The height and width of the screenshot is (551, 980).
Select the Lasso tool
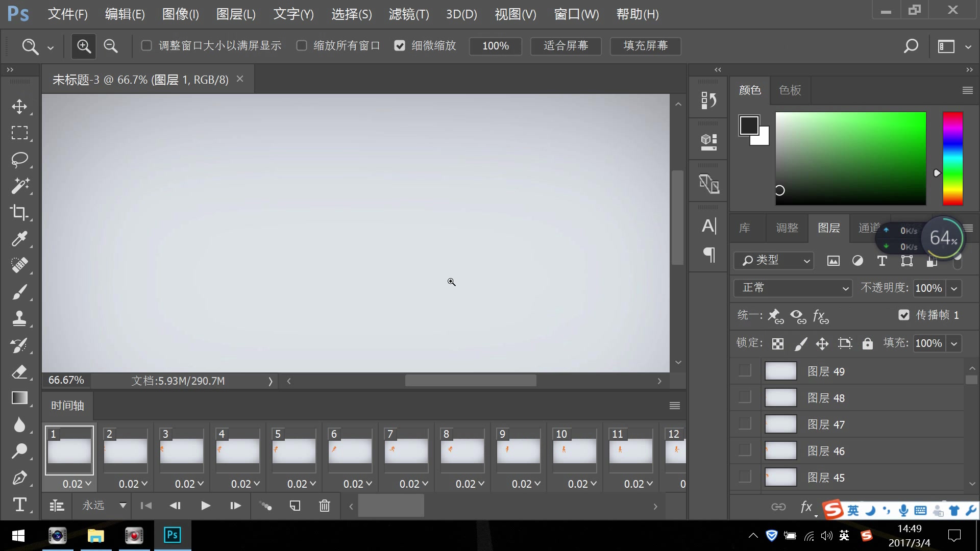pyautogui.click(x=19, y=160)
